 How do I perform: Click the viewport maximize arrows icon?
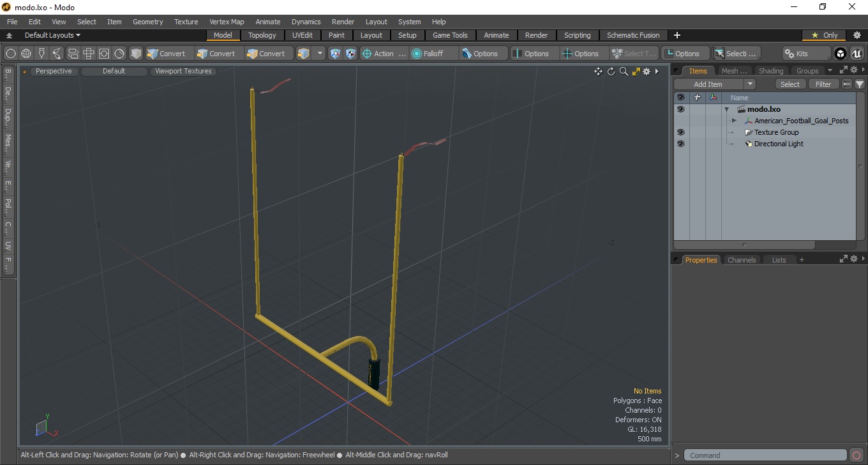tap(636, 72)
